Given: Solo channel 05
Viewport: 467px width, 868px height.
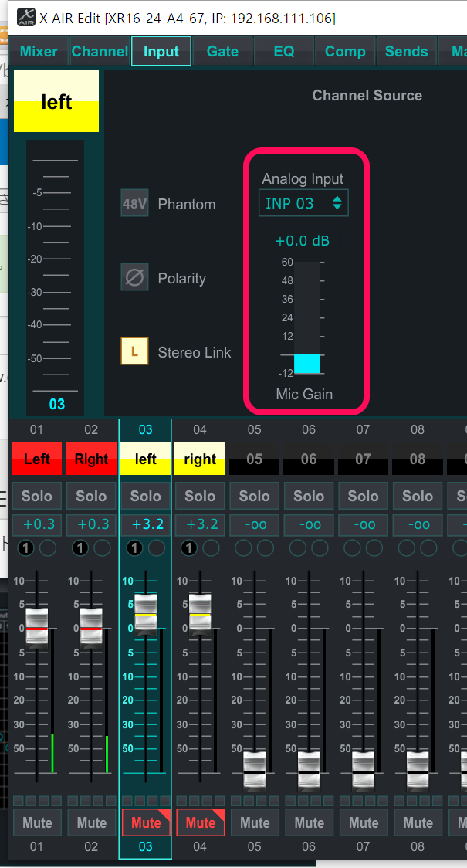Looking at the screenshot, I should (254, 496).
